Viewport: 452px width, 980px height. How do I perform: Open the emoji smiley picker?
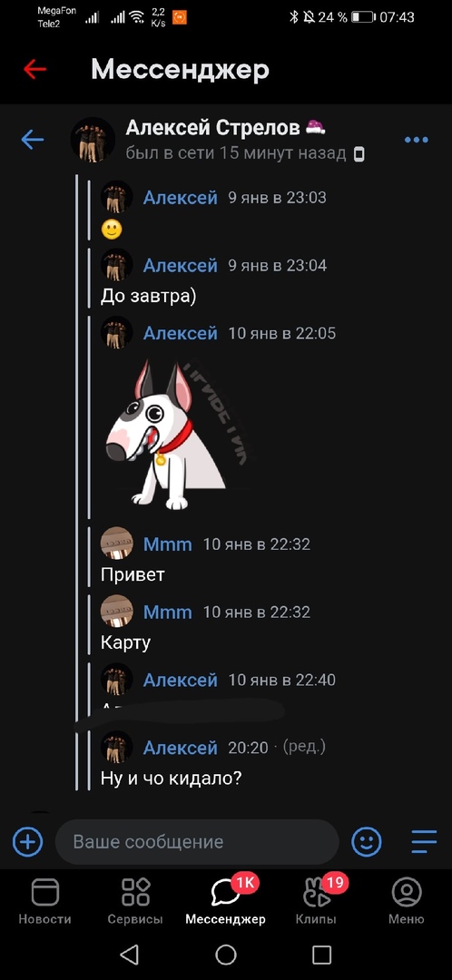[x=367, y=842]
